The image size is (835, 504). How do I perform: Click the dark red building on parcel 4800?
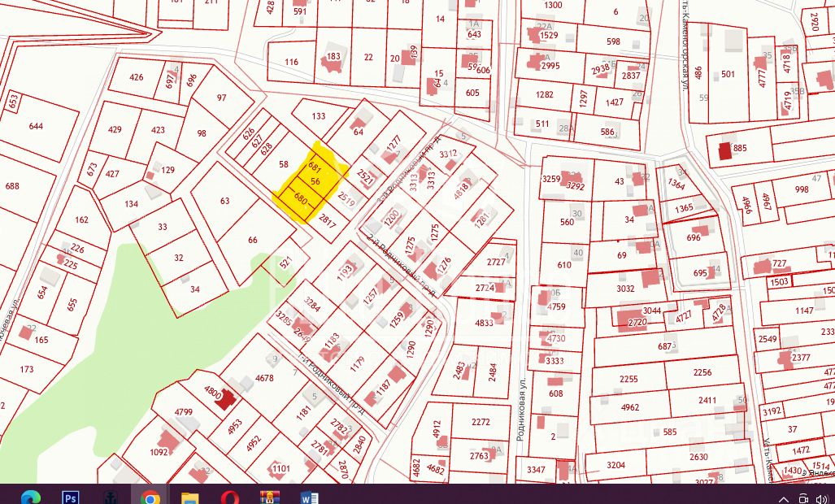pos(226,399)
